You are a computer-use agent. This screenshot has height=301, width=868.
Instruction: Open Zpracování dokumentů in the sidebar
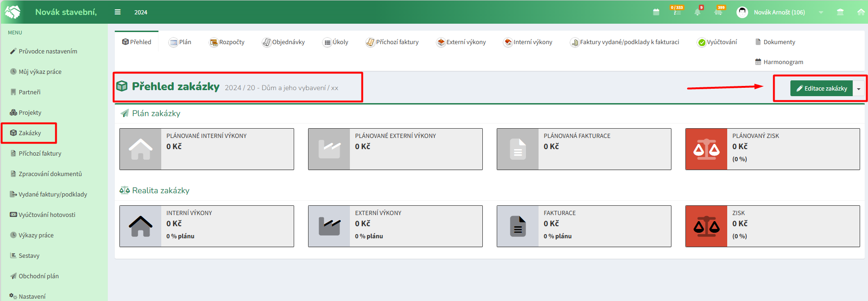click(x=46, y=174)
